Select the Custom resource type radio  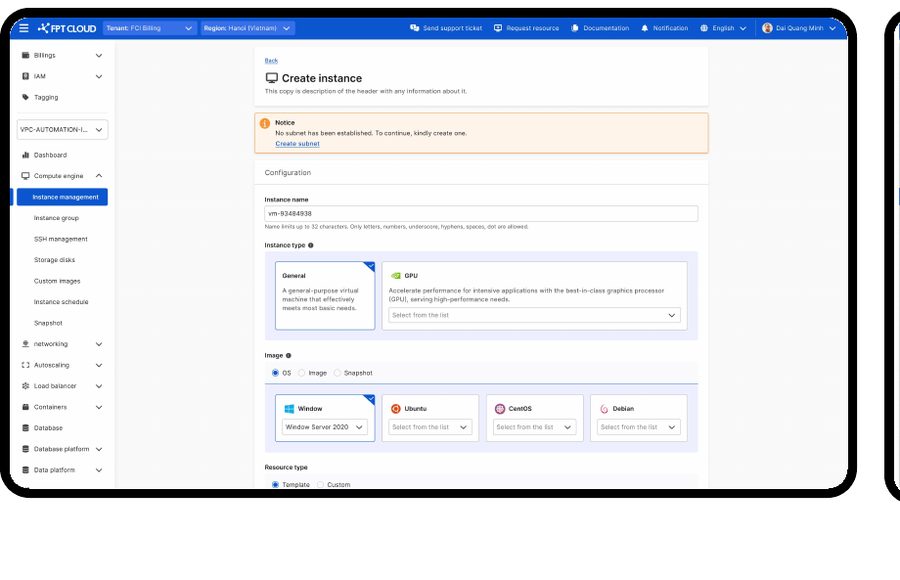coord(320,485)
